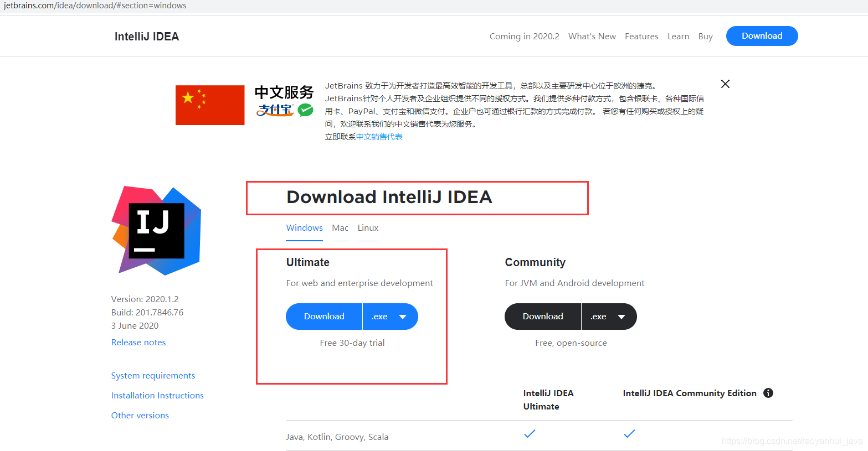Click 'Version: 2020.1.2' text

145,299
